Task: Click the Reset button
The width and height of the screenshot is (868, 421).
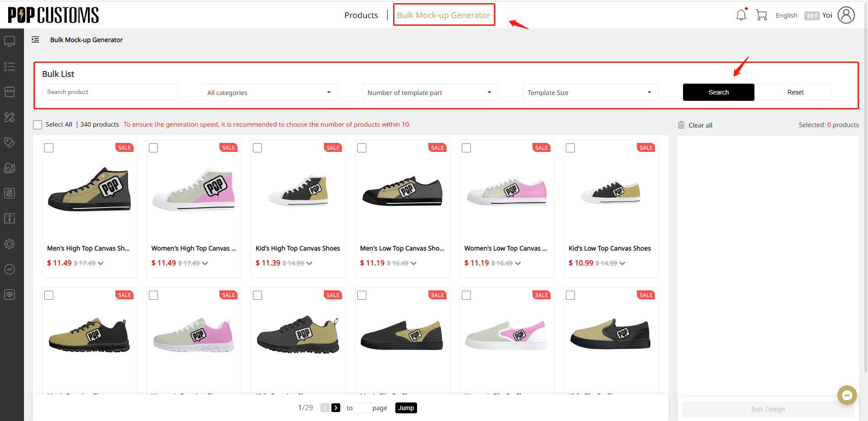Action: point(795,92)
